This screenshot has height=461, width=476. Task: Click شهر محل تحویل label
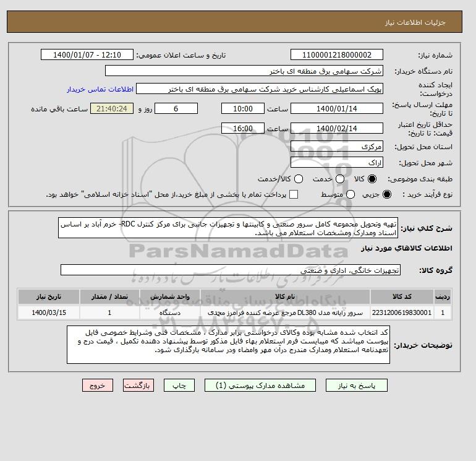point(425,163)
